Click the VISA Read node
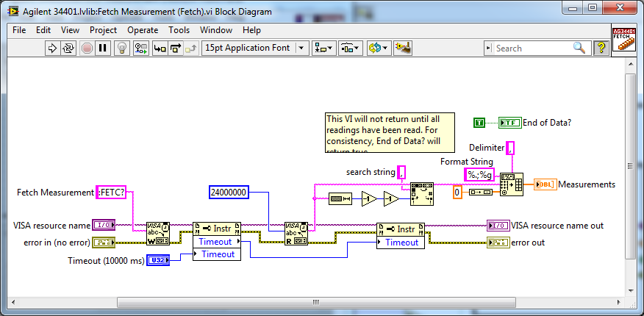This screenshot has height=316, width=644. click(296, 234)
